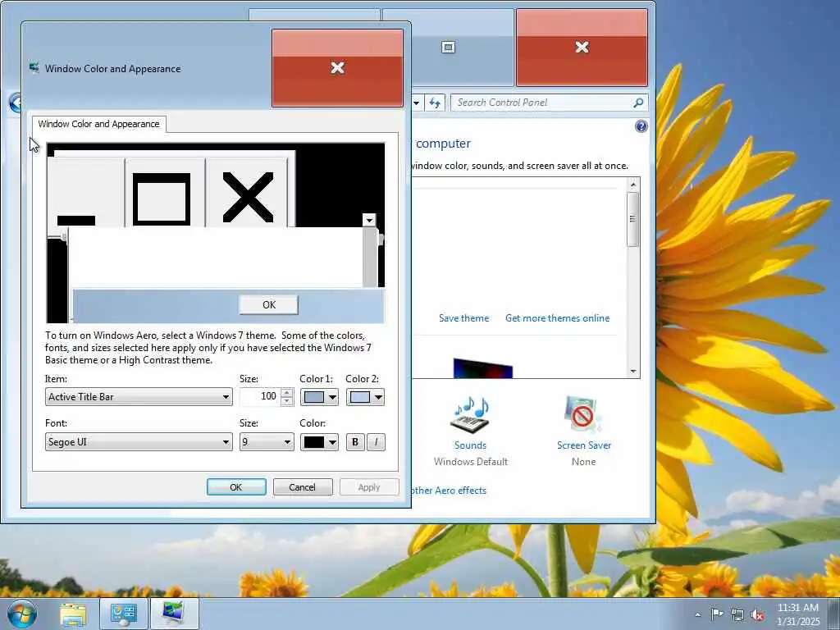This screenshot has height=630, width=840.
Task: Click the Screen Saver link text
Action: coord(584,445)
